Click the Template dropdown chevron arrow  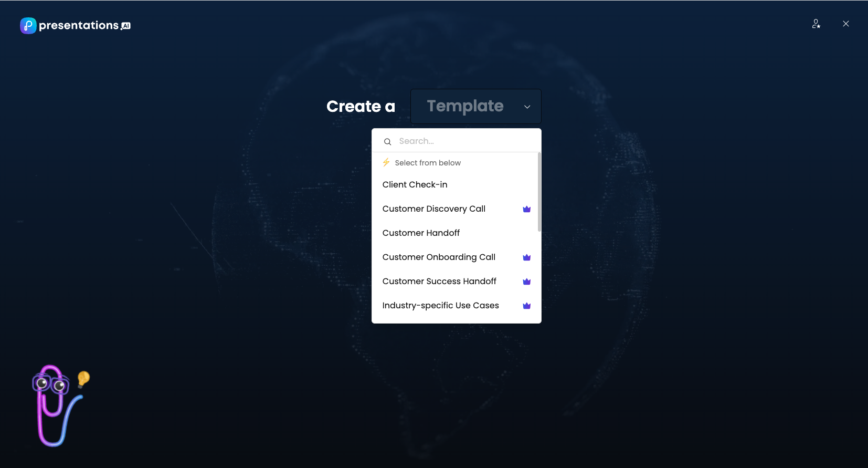(527, 107)
